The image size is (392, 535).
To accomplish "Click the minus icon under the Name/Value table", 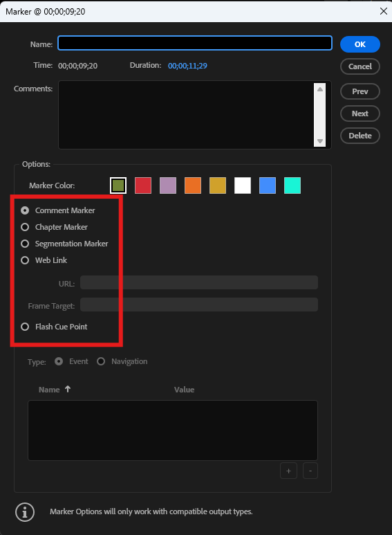I will click(x=310, y=471).
